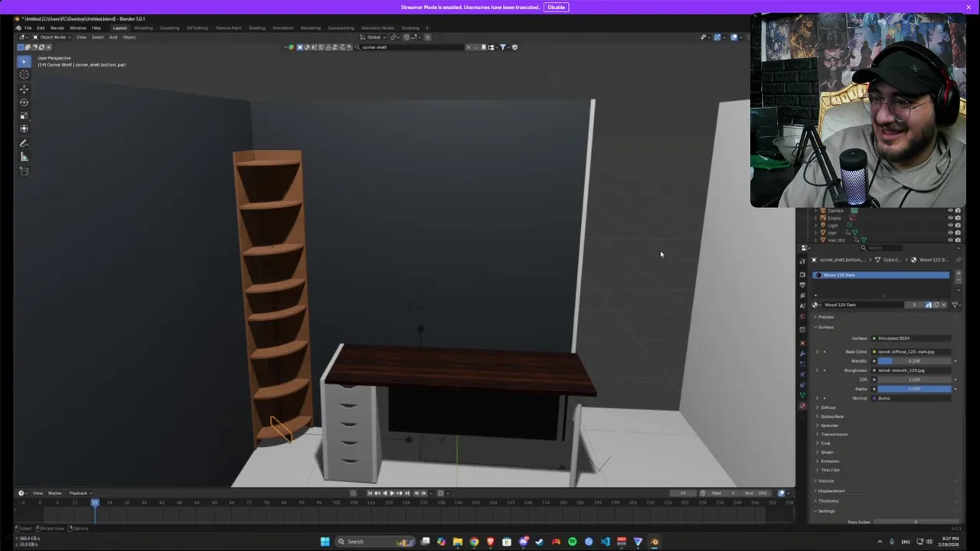Open the timeline Playback popover

79,493
